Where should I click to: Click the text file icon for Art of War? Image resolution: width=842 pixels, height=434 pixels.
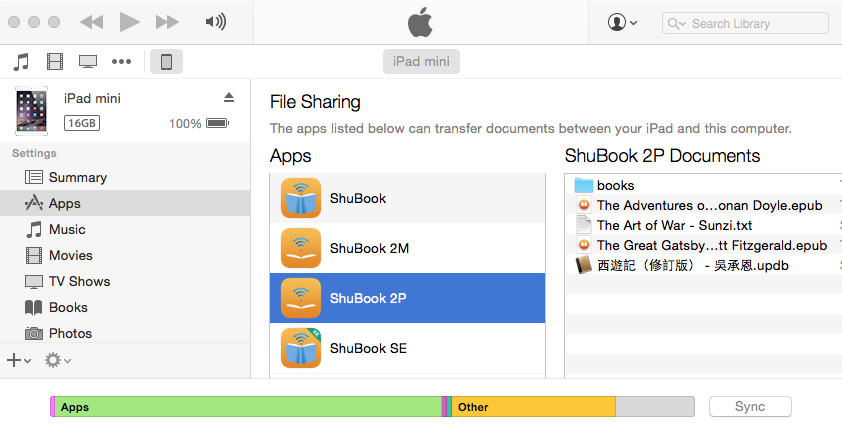583,225
